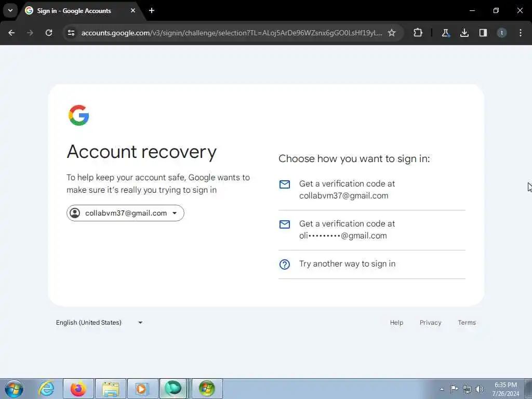Open the Extensions puzzle icon
Viewport: 532px width, 399px height.
(x=418, y=33)
